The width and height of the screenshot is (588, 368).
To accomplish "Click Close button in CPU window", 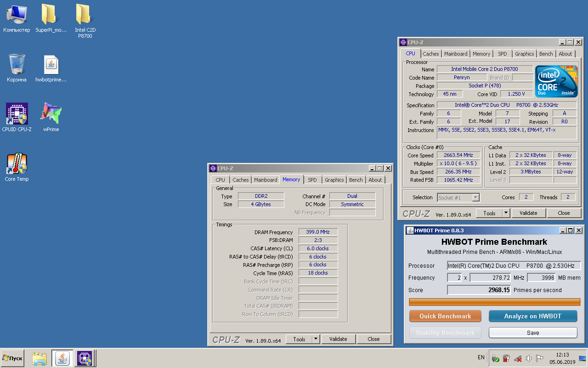I will point(564,213).
